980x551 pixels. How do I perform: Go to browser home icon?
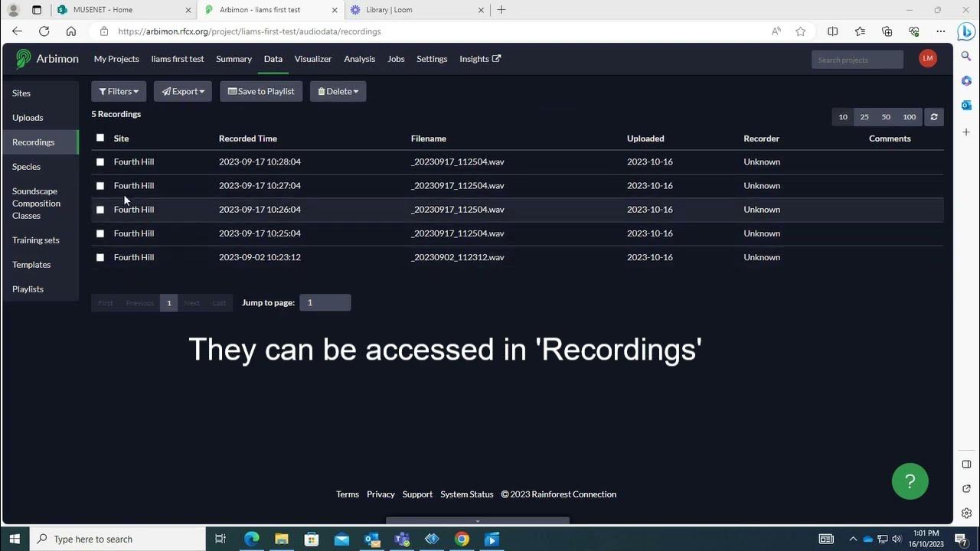71,31
